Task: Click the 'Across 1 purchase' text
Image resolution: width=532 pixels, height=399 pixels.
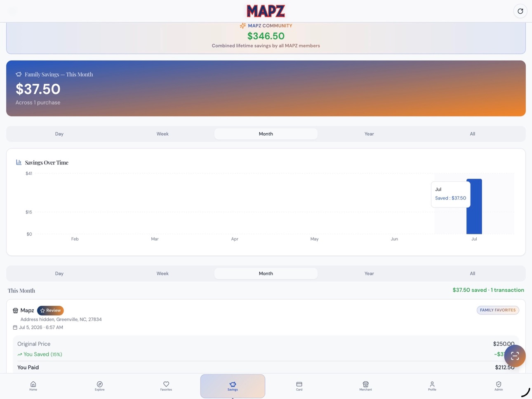Action: click(38, 102)
